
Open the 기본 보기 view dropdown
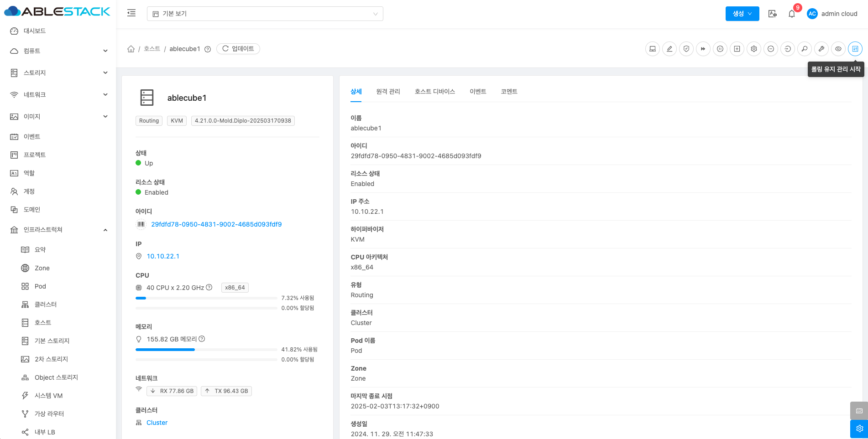tap(265, 14)
